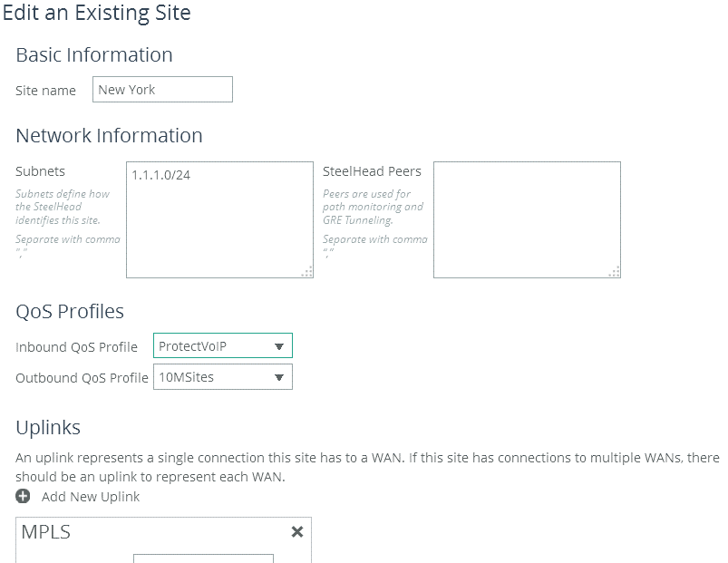Click the Subnets label

[x=41, y=171]
